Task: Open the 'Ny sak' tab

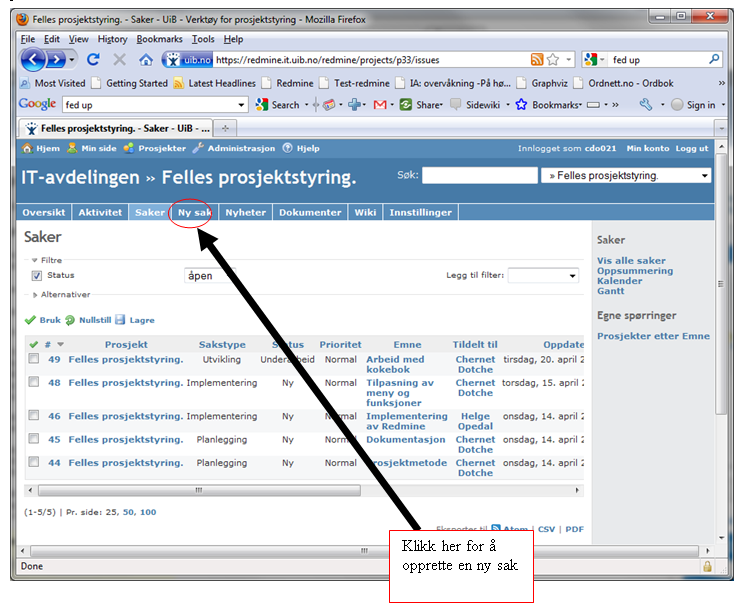Action: (x=194, y=213)
